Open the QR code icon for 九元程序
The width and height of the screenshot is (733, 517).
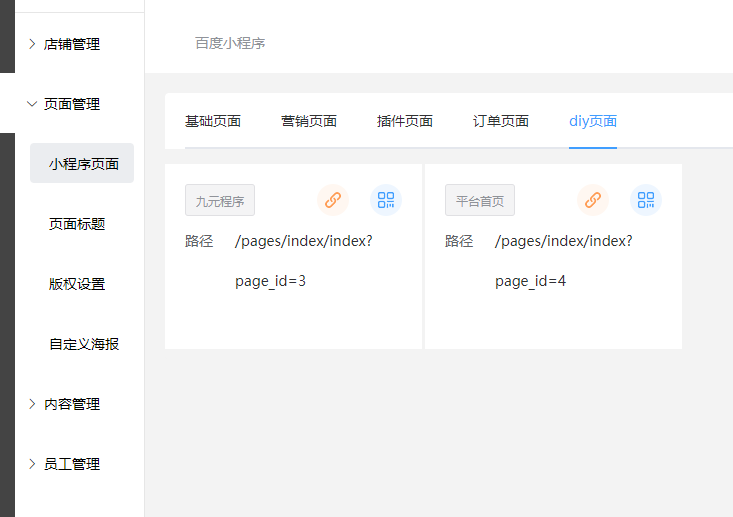coord(386,200)
